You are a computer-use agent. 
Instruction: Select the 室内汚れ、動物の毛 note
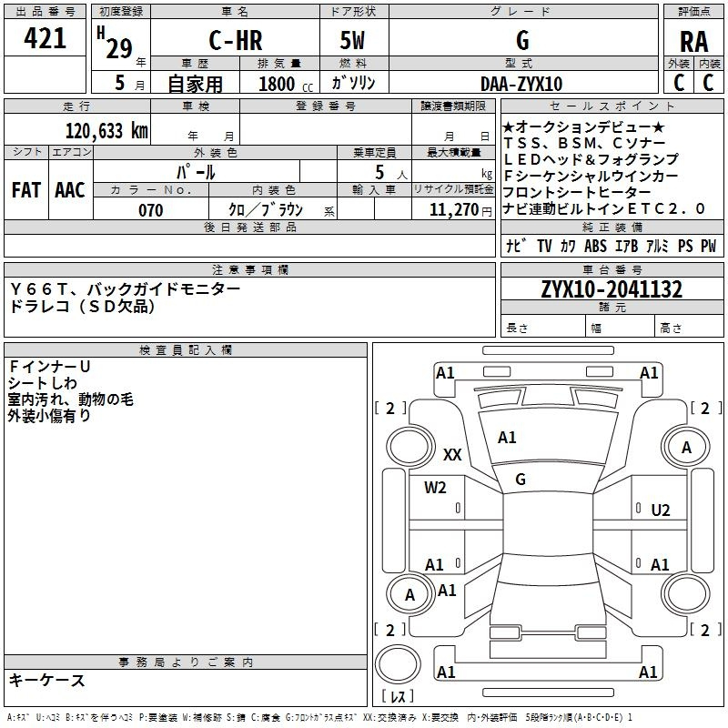71,399
